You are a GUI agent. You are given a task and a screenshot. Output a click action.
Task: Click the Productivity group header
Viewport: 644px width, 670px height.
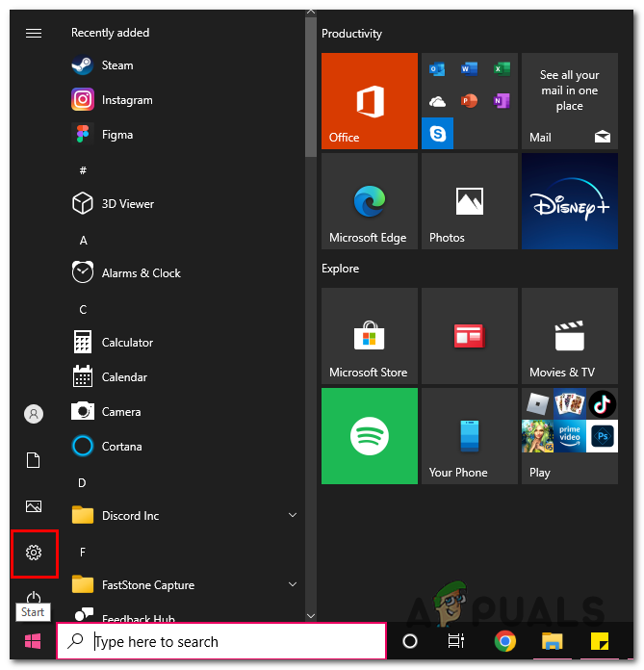tap(351, 34)
